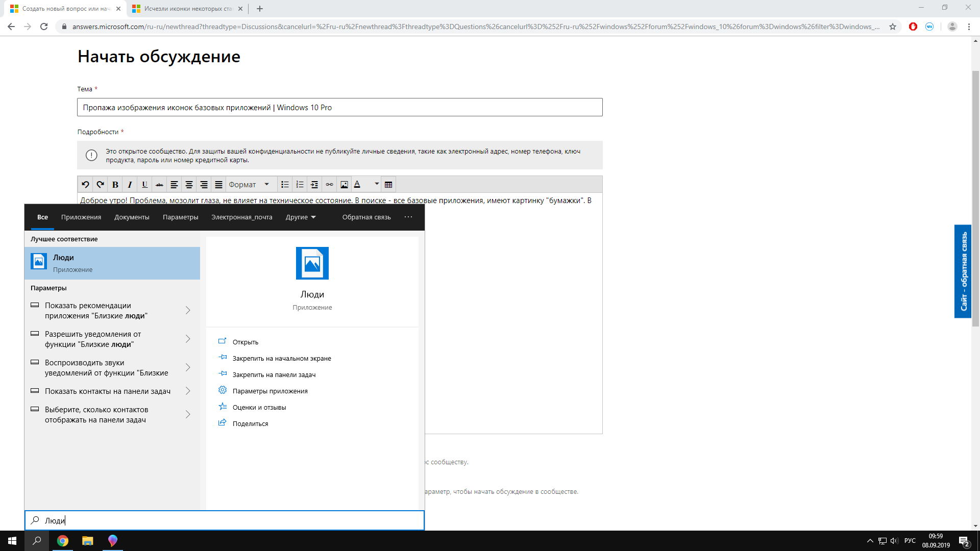Click Поделиться for the Люди app
980x551 pixels.
(x=250, y=423)
